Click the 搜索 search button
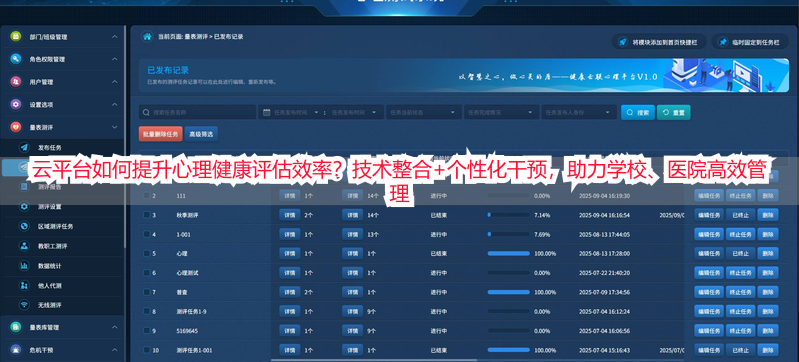The image size is (799, 362). click(637, 113)
